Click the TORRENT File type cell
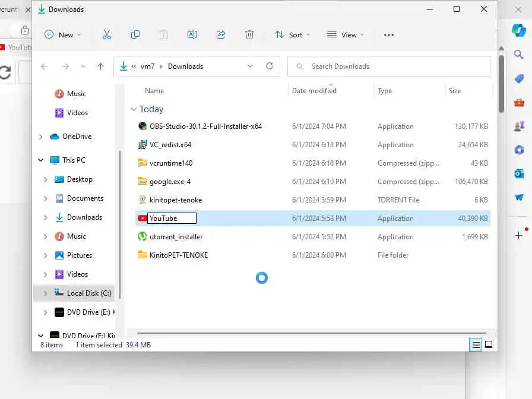Viewport: 532px width, 399px height. pos(398,200)
